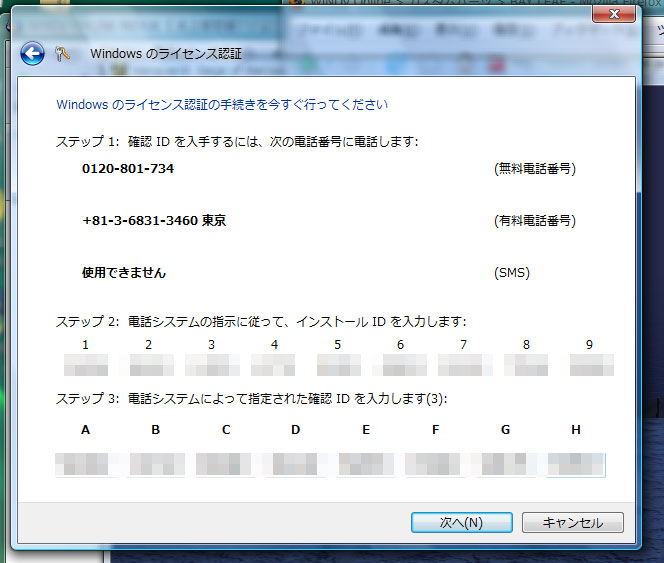Viewport: 664px width, 563px height.
Task: Focus confirmation ID field C
Action: 225,465
